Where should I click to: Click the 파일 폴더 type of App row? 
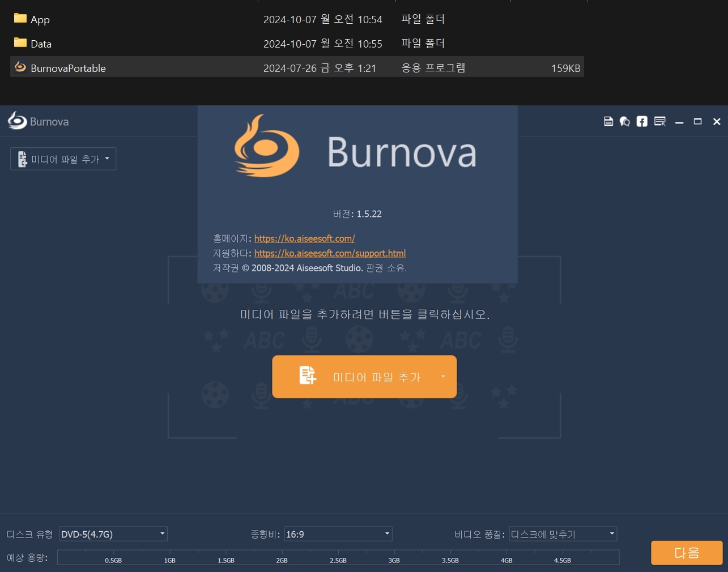(423, 19)
